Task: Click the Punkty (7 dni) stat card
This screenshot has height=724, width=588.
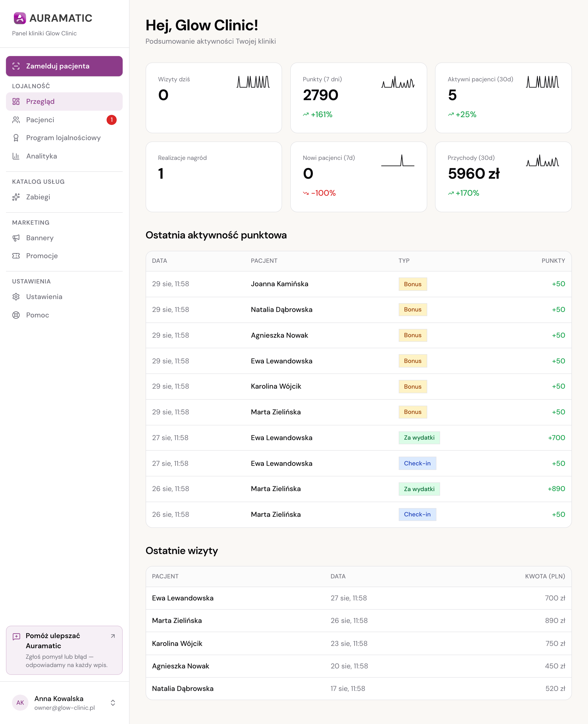Action: tap(358, 98)
